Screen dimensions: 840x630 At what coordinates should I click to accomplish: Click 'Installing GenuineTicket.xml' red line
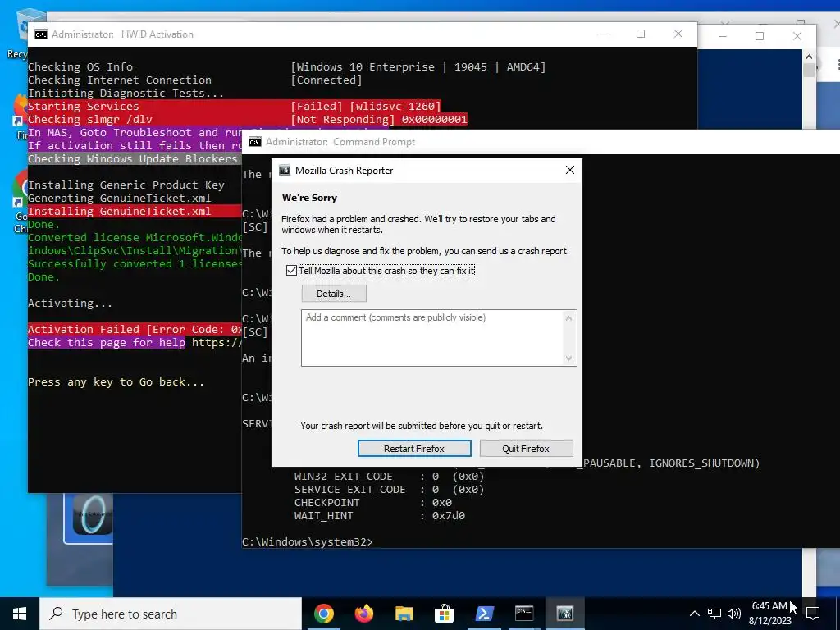(135, 211)
